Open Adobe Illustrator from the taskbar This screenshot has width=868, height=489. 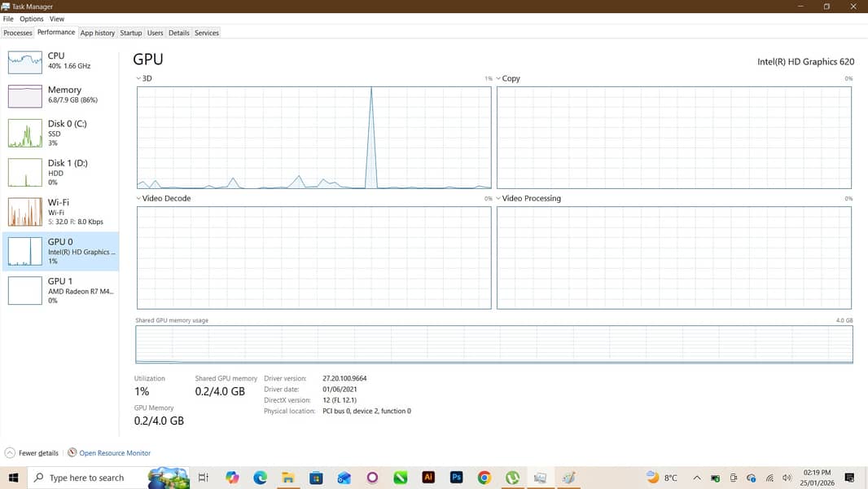[428, 478]
